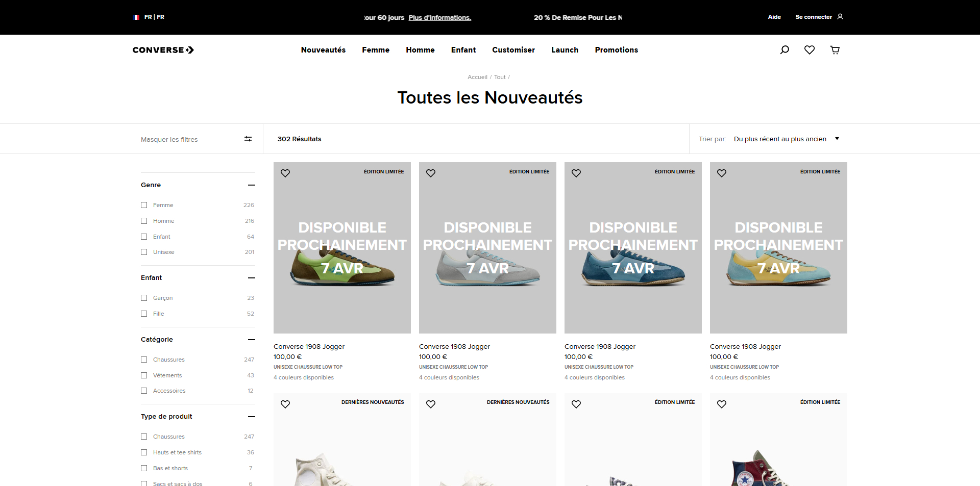Open the green Converse 1908 Jogger thumbnail
The height and width of the screenshot is (486, 980).
click(342, 248)
